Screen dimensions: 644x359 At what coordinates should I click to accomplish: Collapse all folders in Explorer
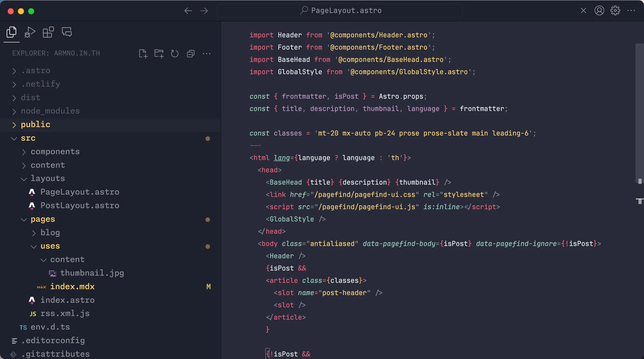coord(191,54)
